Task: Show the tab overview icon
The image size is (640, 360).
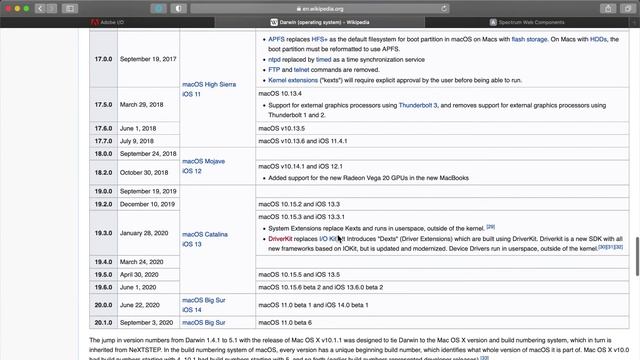Action: [x=627, y=8]
